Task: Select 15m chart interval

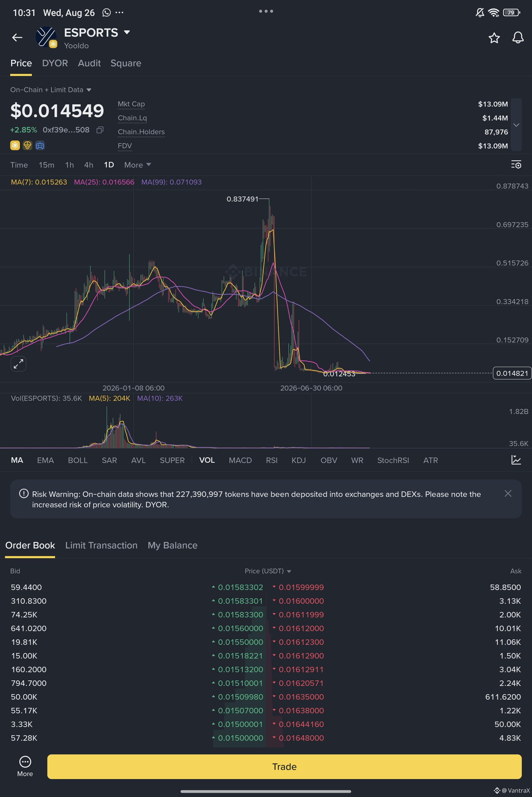Action: [47, 165]
